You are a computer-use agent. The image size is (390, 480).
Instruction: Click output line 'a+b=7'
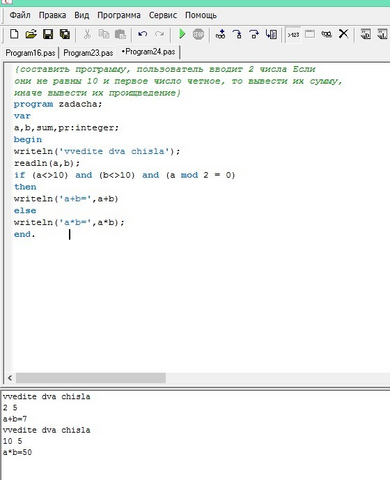[15, 419]
